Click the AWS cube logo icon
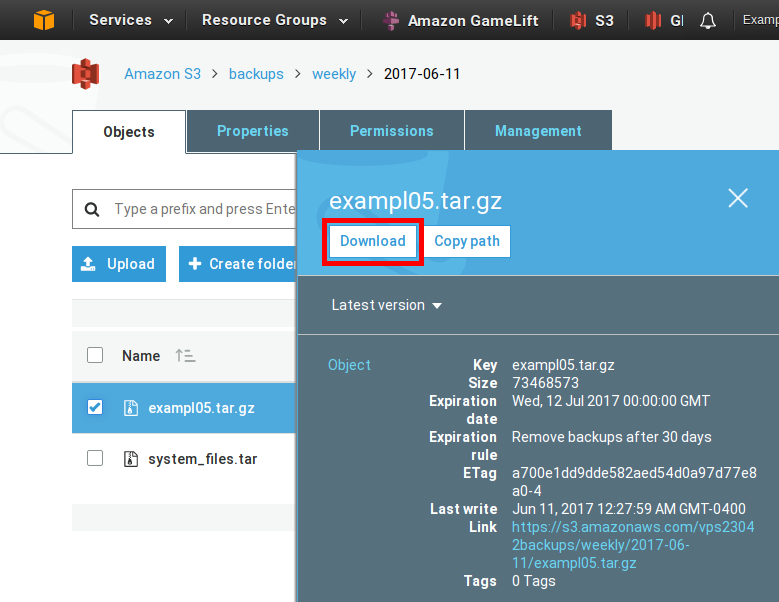 click(x=44, y=20)
